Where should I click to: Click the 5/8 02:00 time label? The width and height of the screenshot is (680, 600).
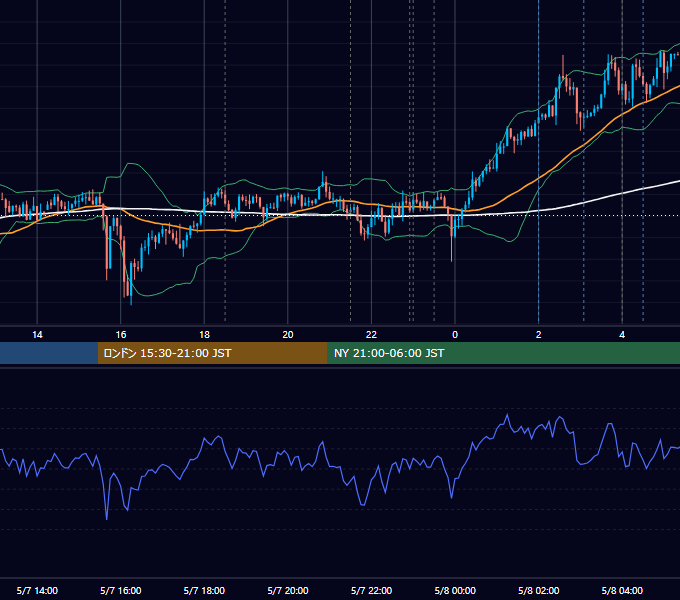click(x=539, y=590)
